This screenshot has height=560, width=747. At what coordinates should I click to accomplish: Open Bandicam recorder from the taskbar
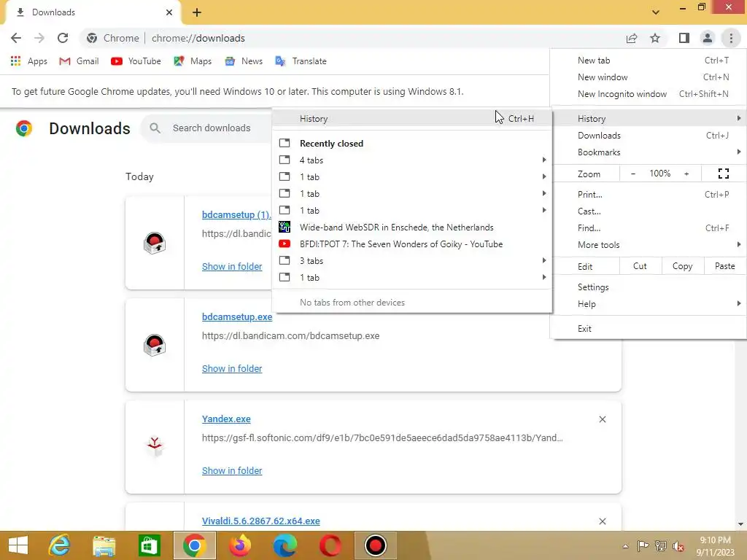[376, 545]
